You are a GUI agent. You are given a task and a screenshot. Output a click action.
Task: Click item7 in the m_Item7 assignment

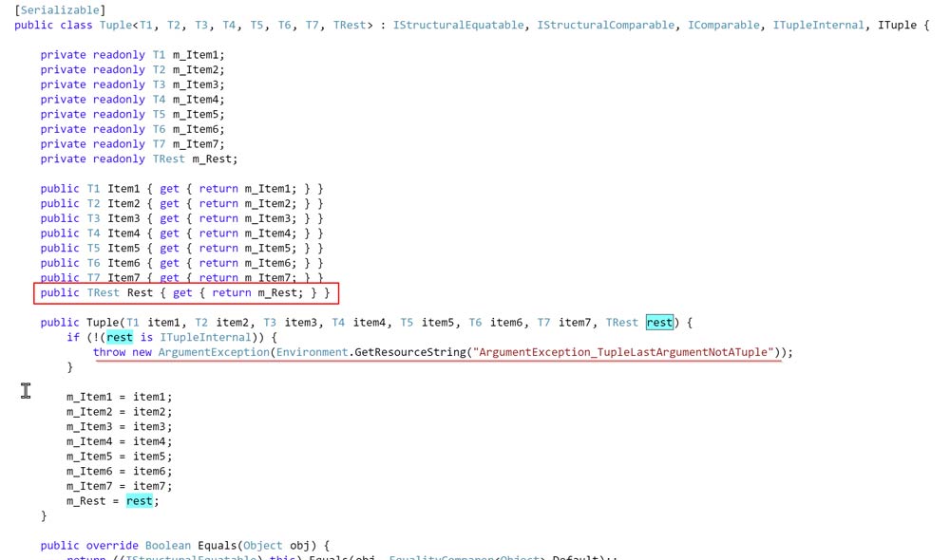pos(150,486)
